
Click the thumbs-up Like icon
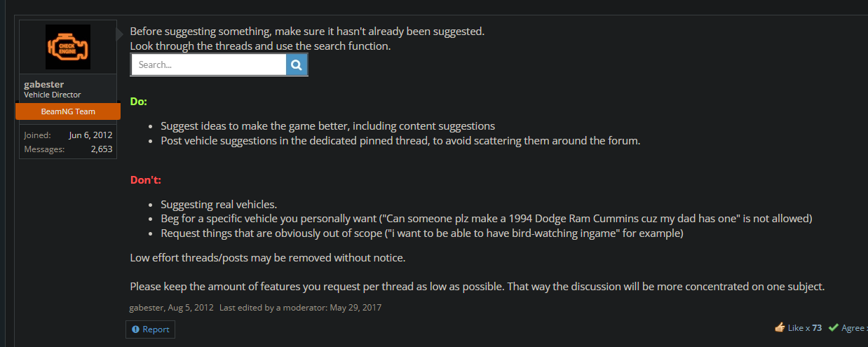coord(780,327)
